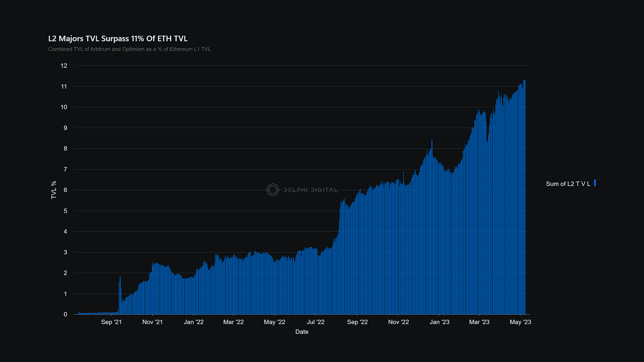Click the 12 gridline value on the y-axis
Screen dimensions: 644x362
65,65
